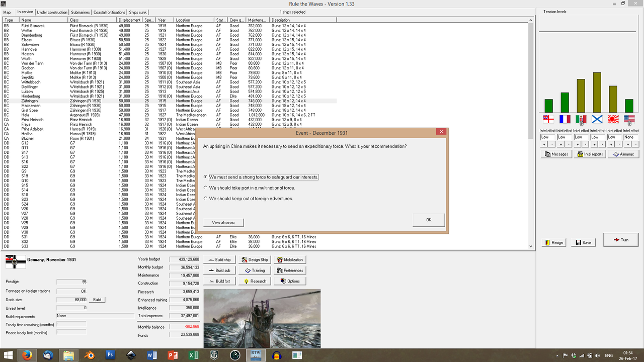Switch to the Submarines tab

[80, 12]
